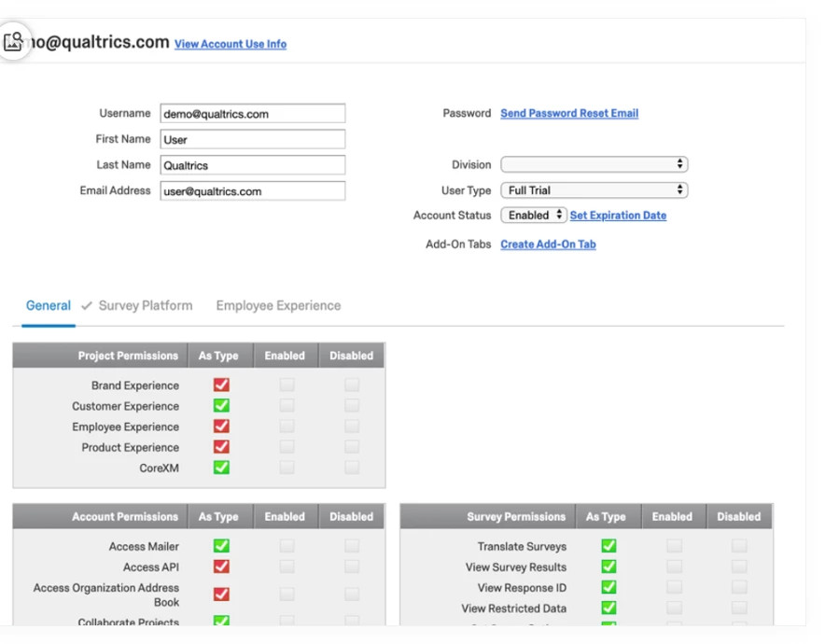Viewport: 825px width, 644px height.
Task: Click the Email Address input field
Action: pyautogui.click(x=253, y=191)
